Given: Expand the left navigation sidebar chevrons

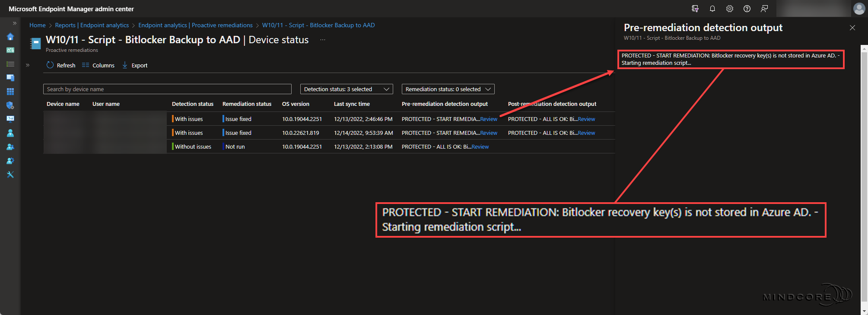Looking at the screenshot, I should point(14,23).
